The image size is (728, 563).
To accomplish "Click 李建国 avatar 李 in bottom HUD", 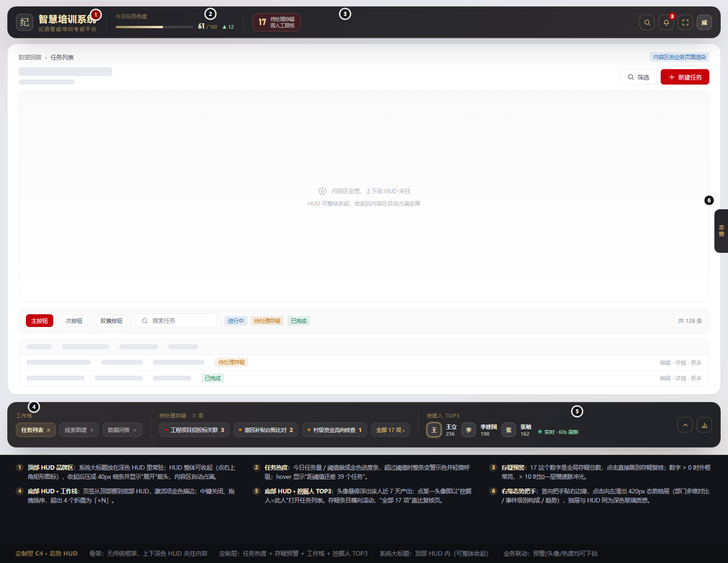I will (x=469, y=430).
